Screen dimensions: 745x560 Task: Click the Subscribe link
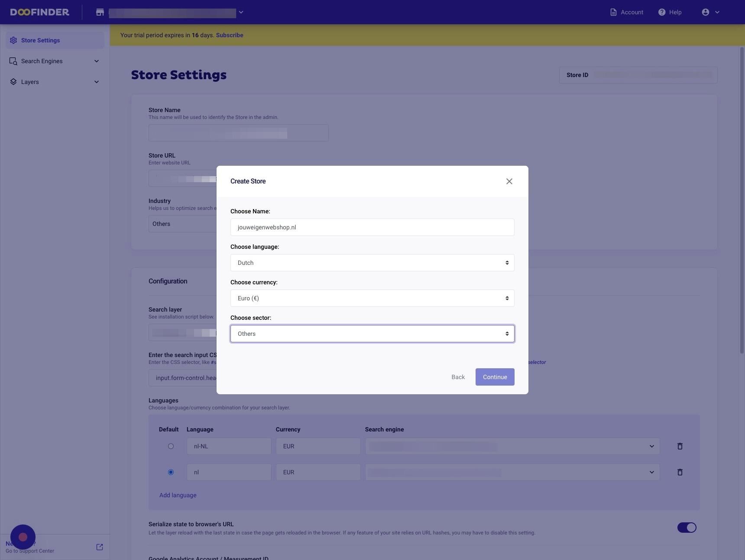pyautogui.click(x=230, y=35)
